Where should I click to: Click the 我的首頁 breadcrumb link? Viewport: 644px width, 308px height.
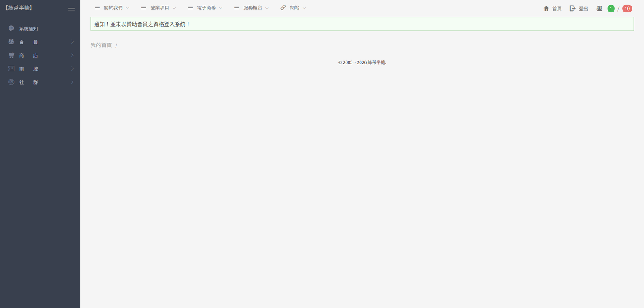coord(101,45)
